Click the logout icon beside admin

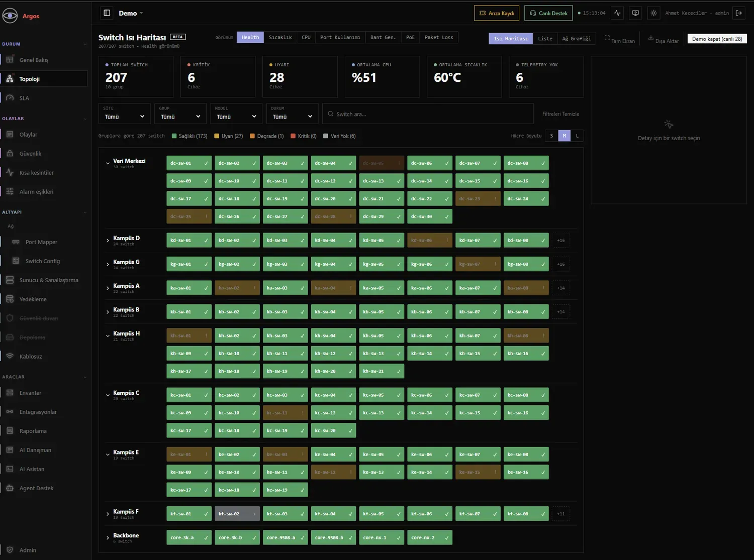click(x=739, y=13)
